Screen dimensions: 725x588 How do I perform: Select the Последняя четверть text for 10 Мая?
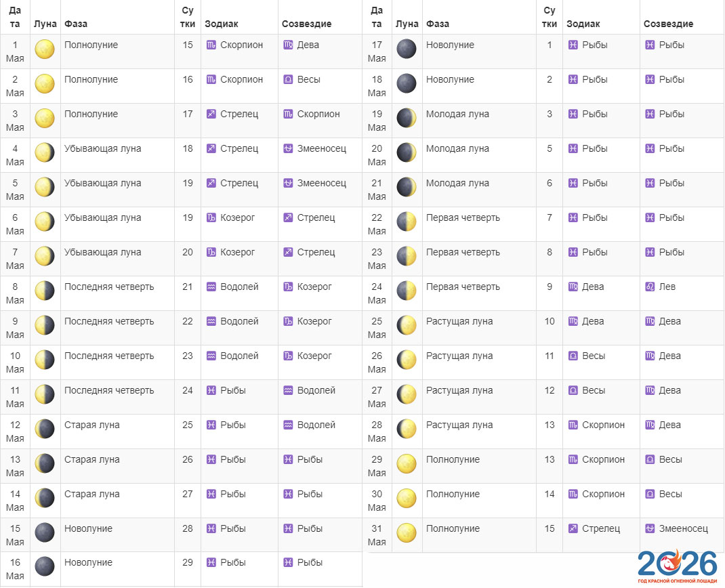tap(109, 356)
